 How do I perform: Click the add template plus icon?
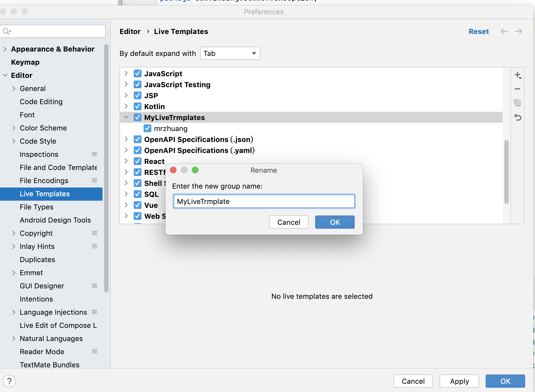point(517,75)
